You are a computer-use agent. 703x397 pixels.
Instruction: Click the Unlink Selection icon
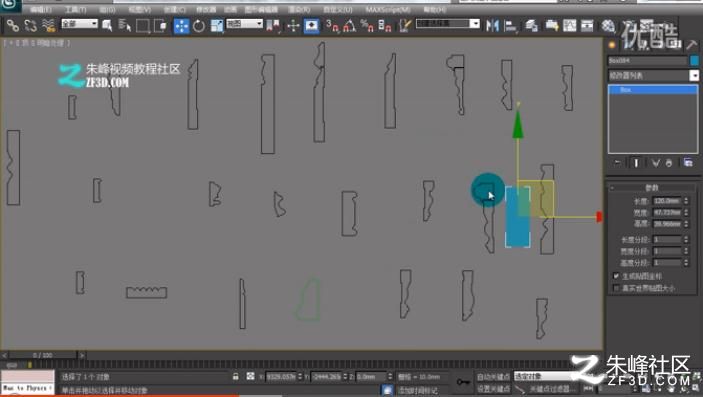[x=30, y=26]
